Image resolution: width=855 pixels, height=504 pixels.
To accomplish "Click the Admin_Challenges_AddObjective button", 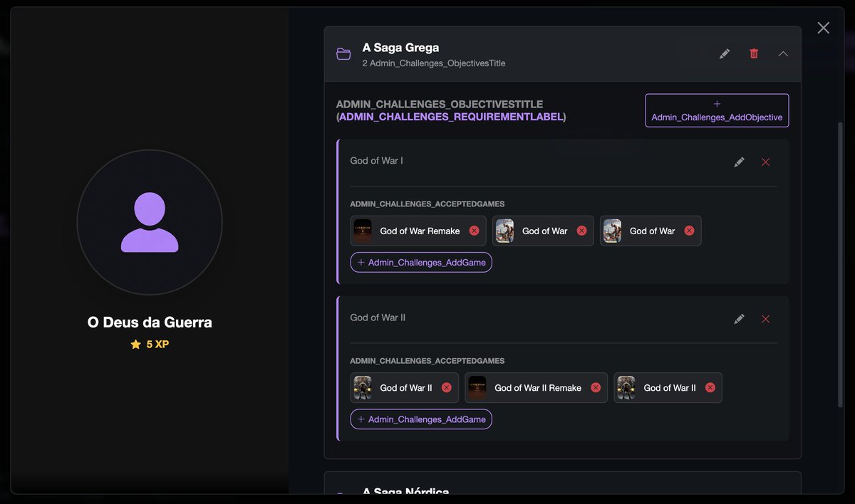I will point(717,110).
